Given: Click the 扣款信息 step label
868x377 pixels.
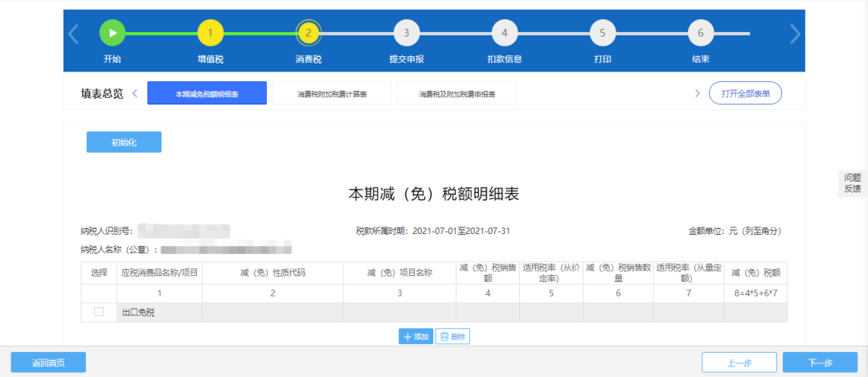Looking at the screenshot, I should coord(504,59).
